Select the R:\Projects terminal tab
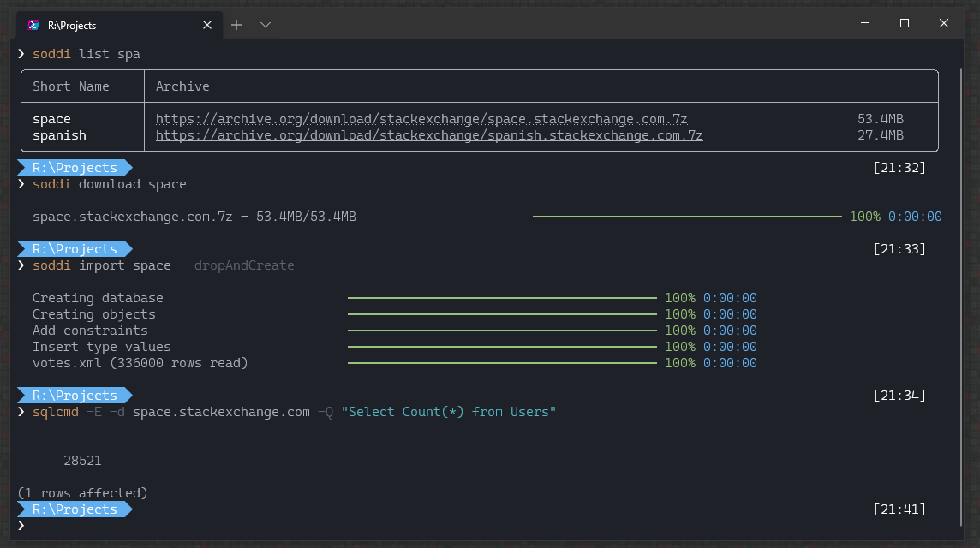 [119, 25]
